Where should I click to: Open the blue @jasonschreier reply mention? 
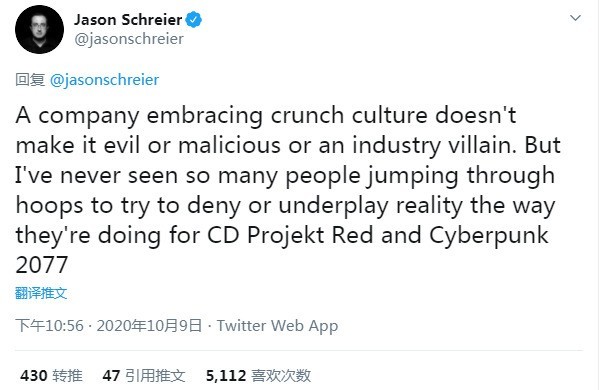point(104,80)
